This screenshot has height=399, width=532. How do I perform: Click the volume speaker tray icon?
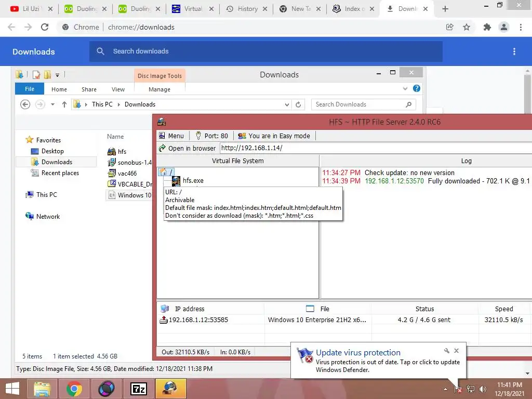click(x=483, y=389)
